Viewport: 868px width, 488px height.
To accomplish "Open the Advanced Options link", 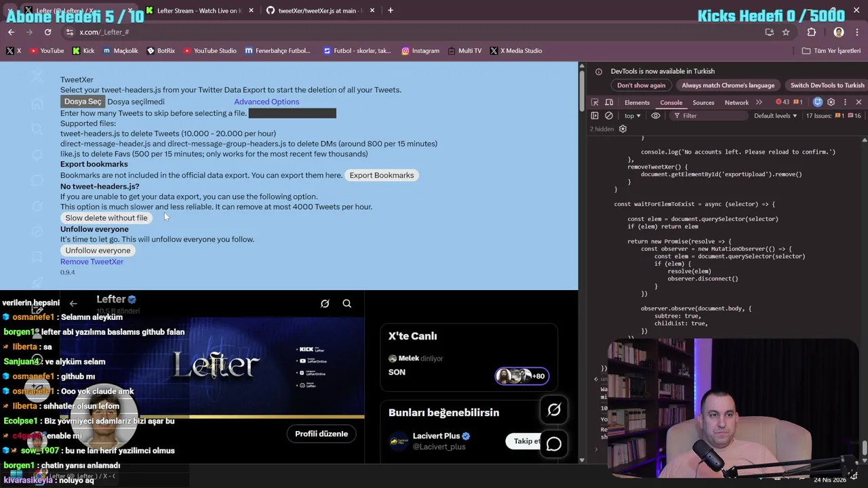I will click(267, 102).
